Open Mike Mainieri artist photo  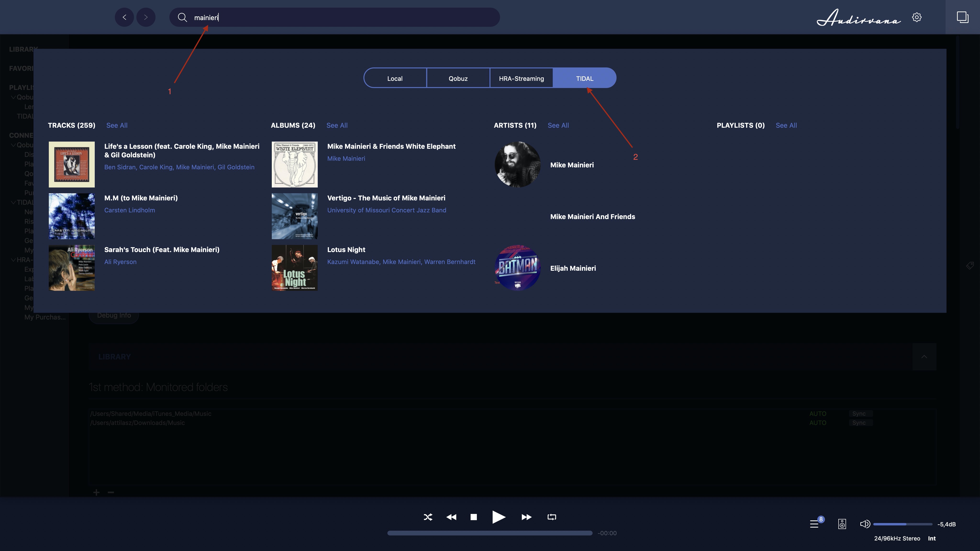(x=517, y=165)
